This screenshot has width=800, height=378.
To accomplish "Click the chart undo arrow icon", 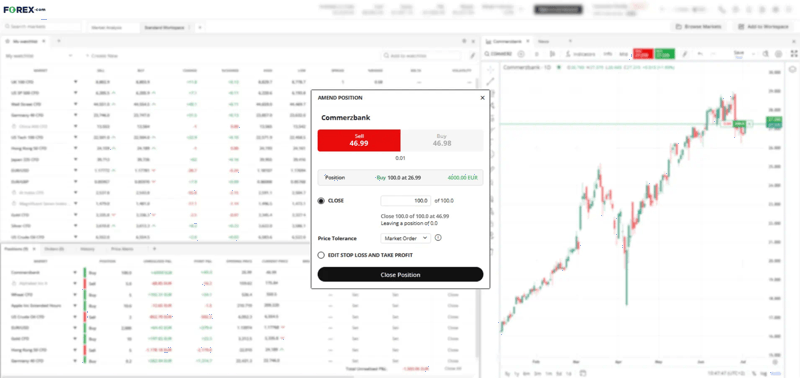I will pyautogui.click(x=701, y=54).
